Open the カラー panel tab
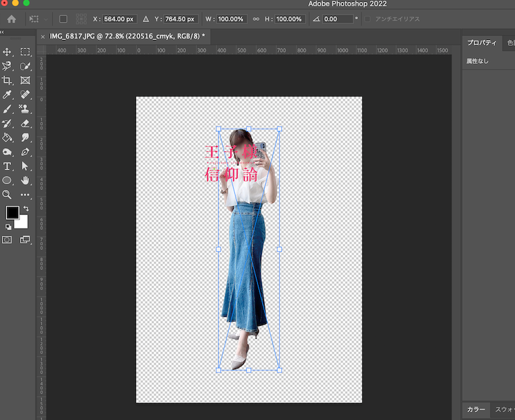This screenshot has width=515, height=420. (476, 409)
